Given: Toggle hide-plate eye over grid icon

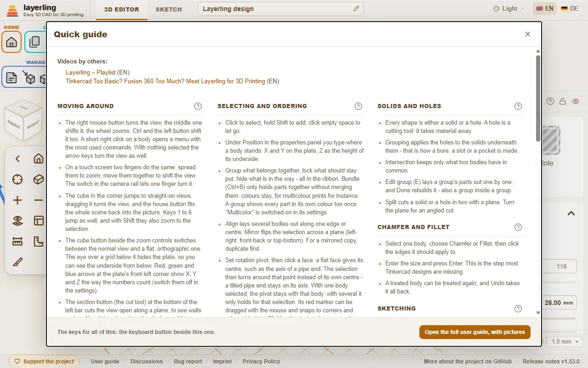Looking at the screenshot, I should pos(17,221).
